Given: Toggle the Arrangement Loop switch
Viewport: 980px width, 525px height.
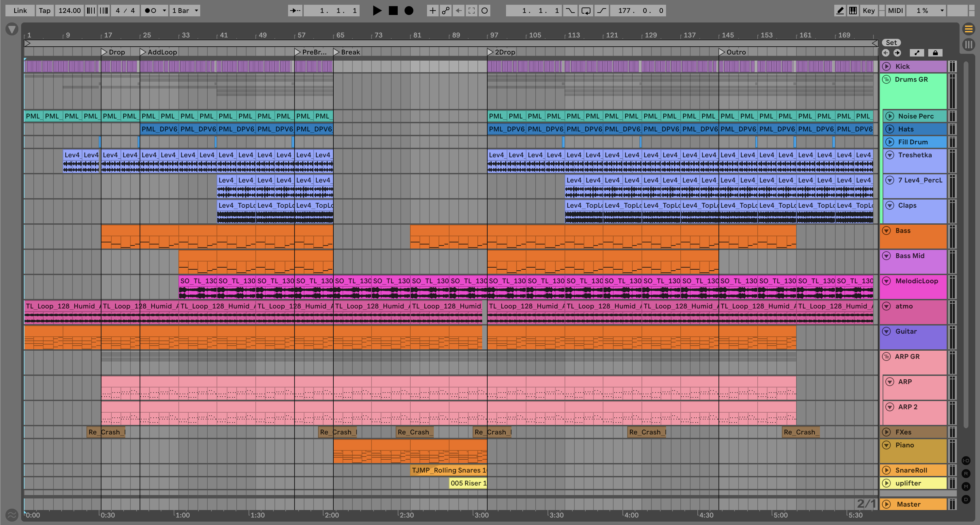Looking at the screenshot, I should [586, 11].
